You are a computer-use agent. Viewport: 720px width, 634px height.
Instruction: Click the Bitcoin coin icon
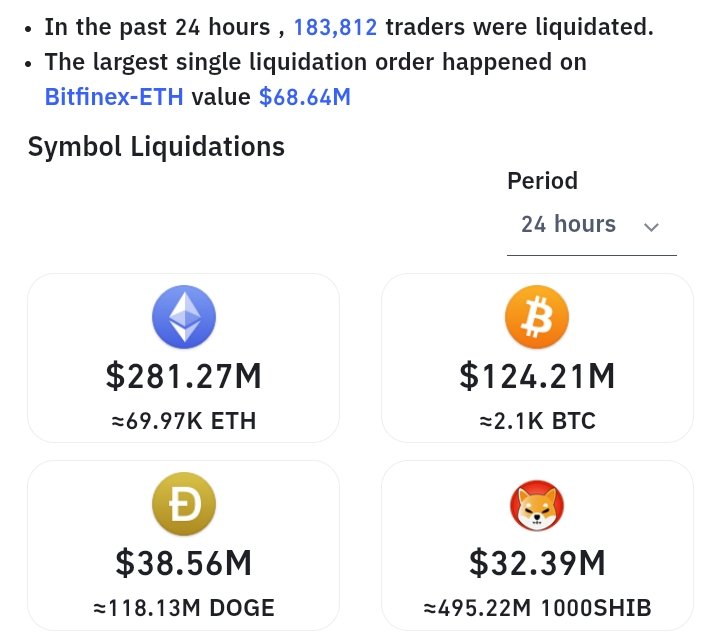[x=537, y=317]
